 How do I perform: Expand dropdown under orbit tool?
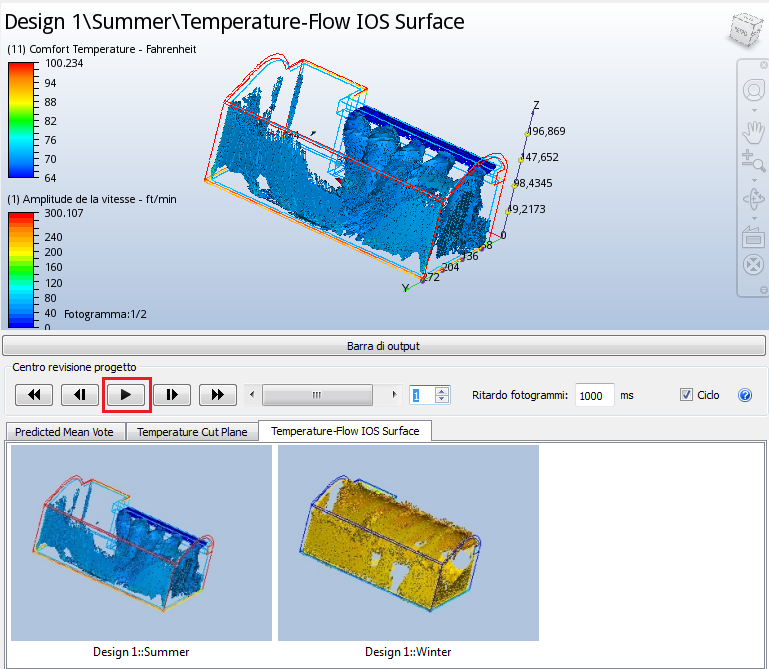(x=754, y=218)
